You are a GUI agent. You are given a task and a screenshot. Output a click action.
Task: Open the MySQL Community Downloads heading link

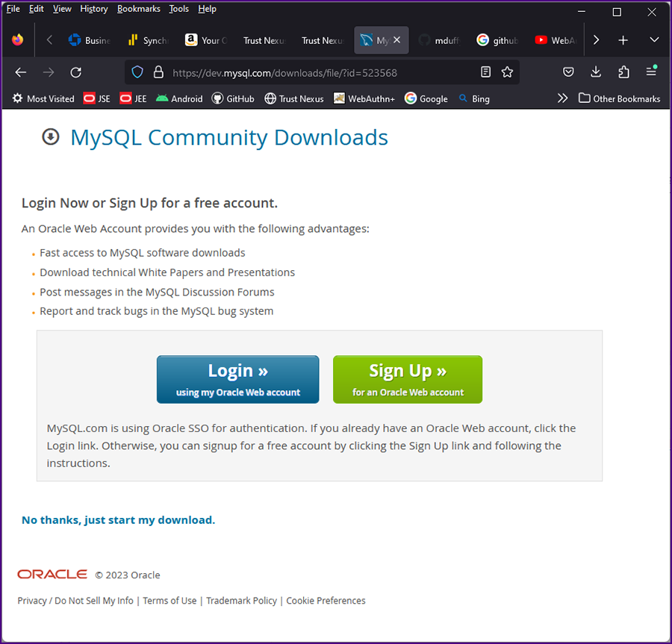tap(229, 138)
